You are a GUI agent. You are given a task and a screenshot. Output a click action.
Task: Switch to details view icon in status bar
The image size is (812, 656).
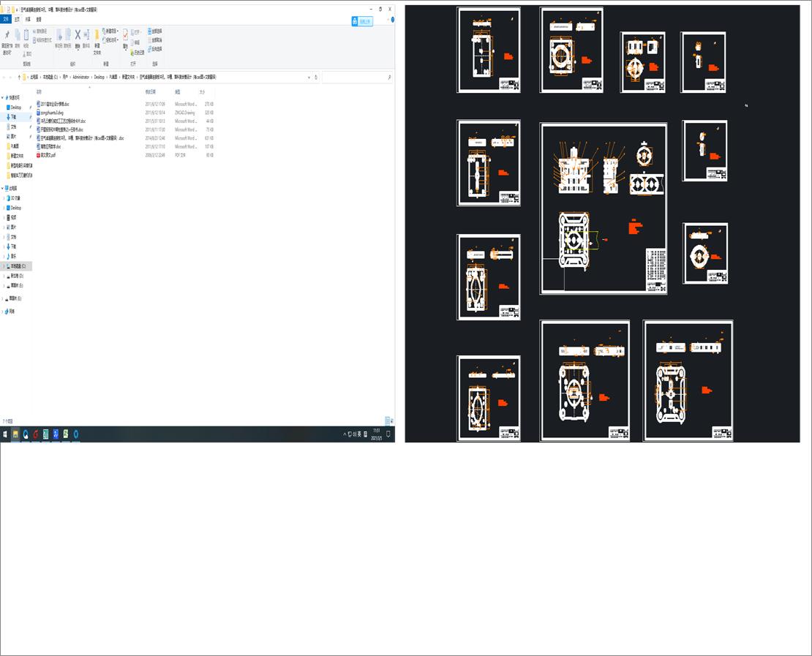[x=387, y=421]
